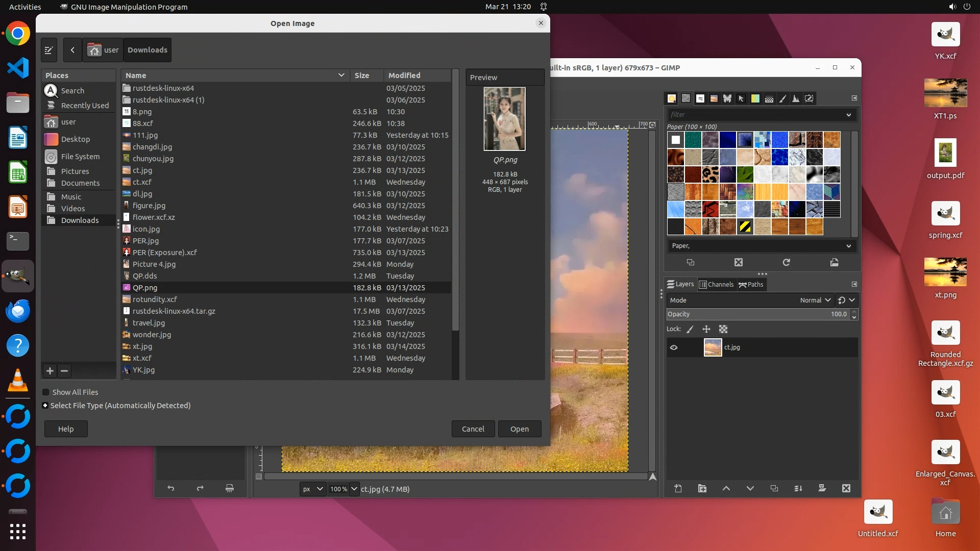Click the Open button

tap(519, 429)
